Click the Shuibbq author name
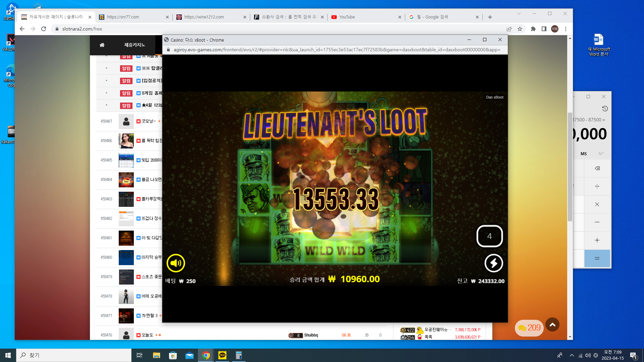The height and width of the screenshot is (362, 644). pyautogui.click(x=311, y=335)
